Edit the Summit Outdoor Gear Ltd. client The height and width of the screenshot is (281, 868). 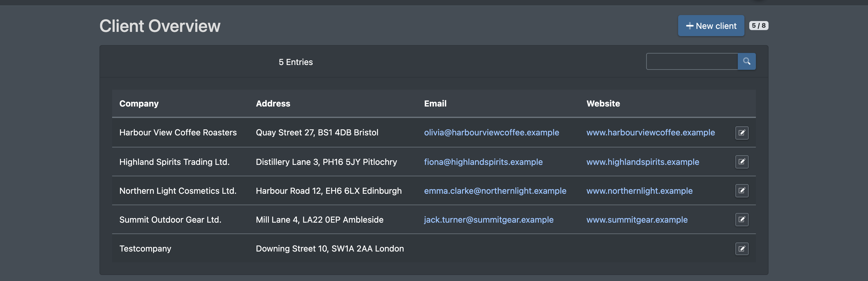[x=742, y=219]
